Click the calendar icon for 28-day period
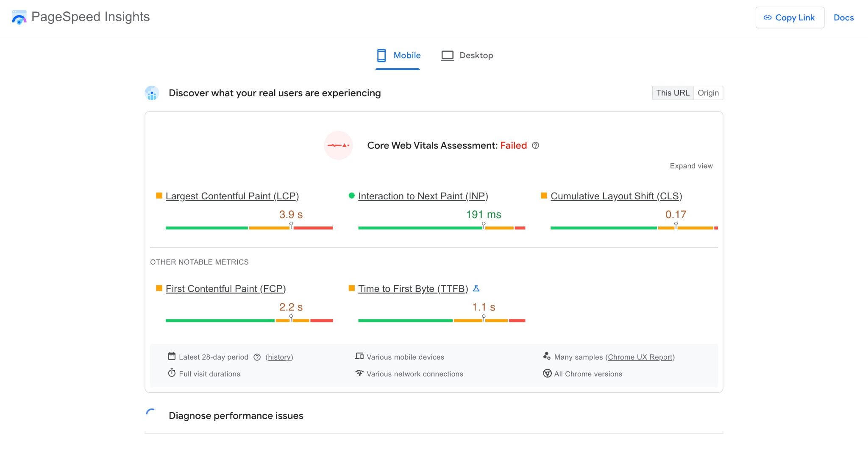The image size is (868, 453). coord(172,356)
